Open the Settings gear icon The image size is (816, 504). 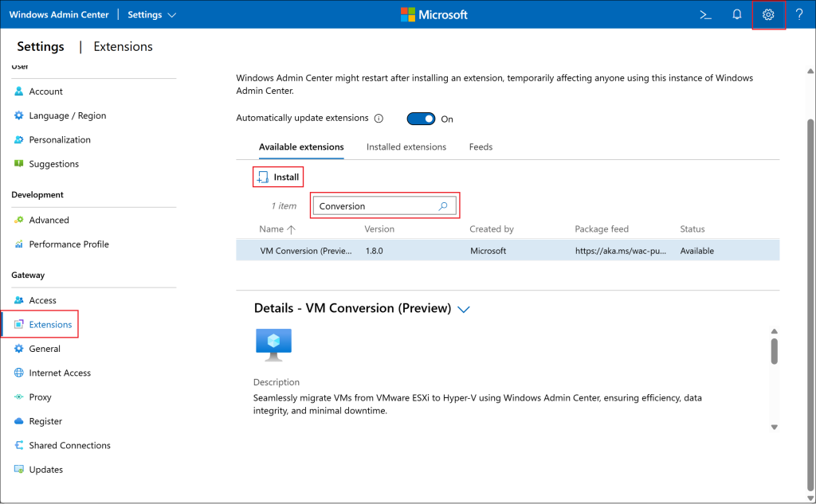(x=767, y=14)
